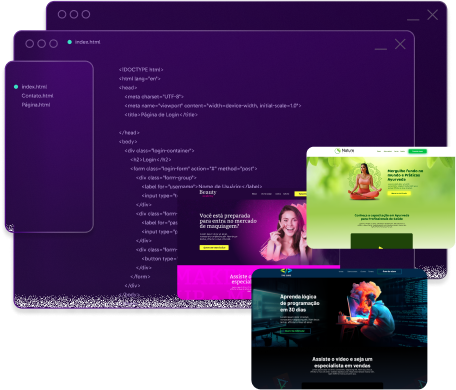Select index.html in the file sidebar

pyautogui.click(x=34, y=87)
